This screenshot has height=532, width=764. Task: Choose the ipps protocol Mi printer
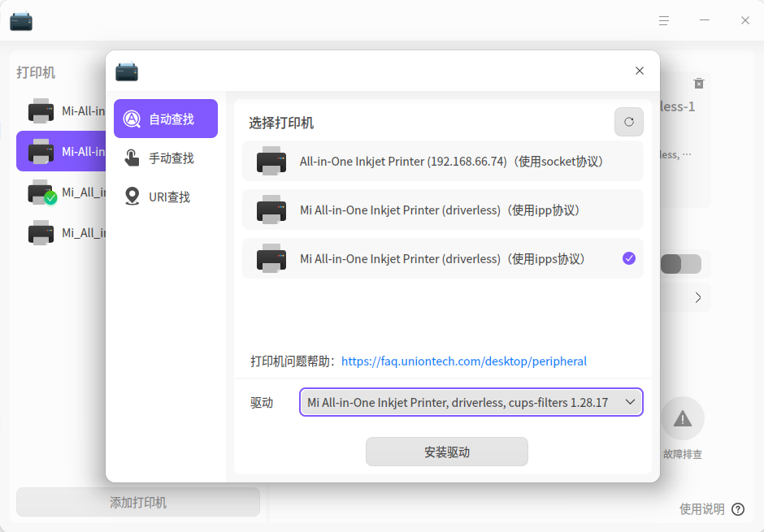coord(442,258)
